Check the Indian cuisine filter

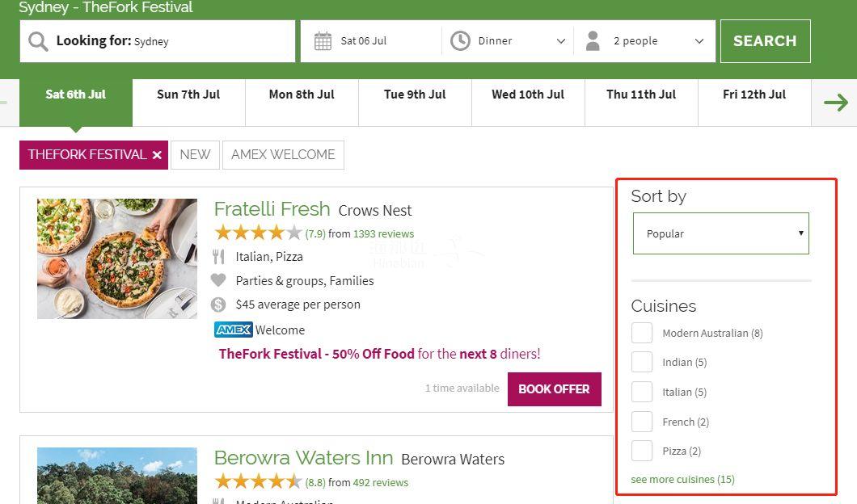(642, 362)
